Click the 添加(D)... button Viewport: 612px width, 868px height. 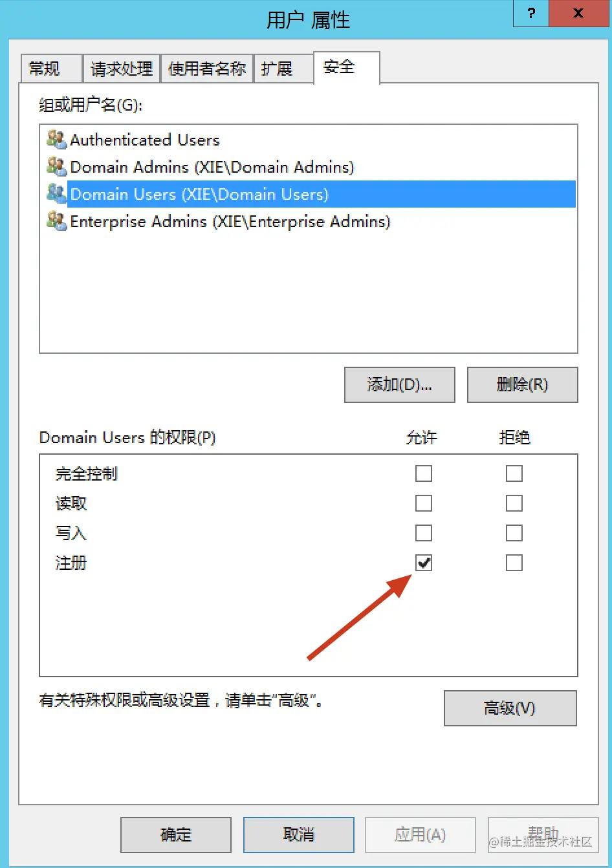400,385
